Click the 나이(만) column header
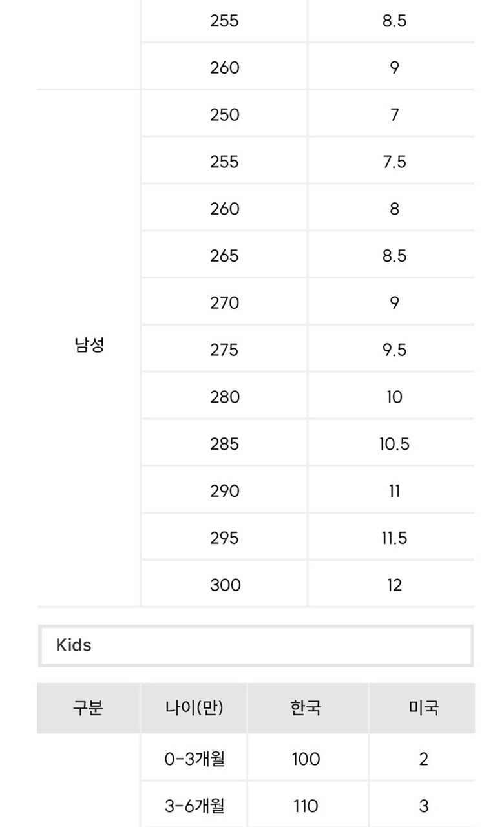This screenshot has width=504, height=827. point(194,707)
